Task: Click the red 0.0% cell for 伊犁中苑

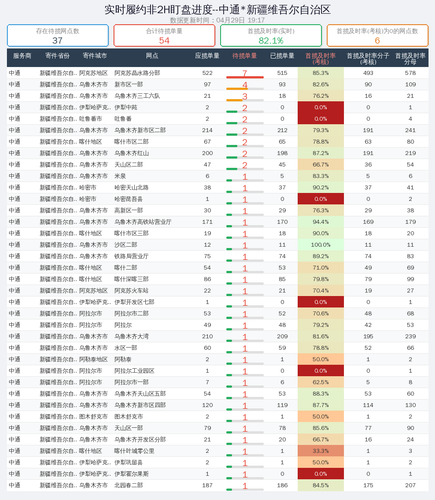Action: (x=320, y=107)
